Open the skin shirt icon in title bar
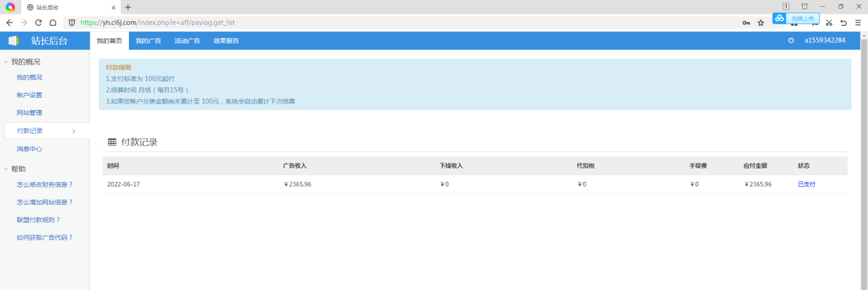 pos(805,7)
